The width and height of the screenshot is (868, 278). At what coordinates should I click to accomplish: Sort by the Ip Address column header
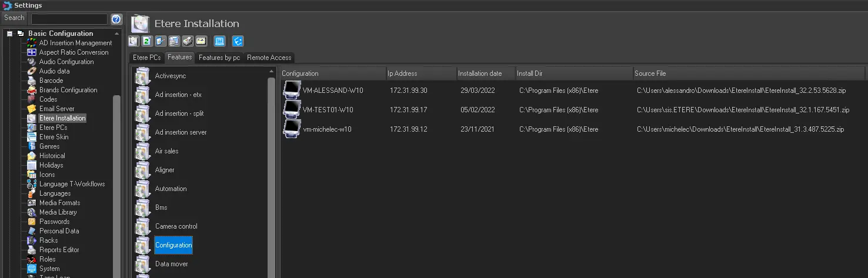coord(402,73)
